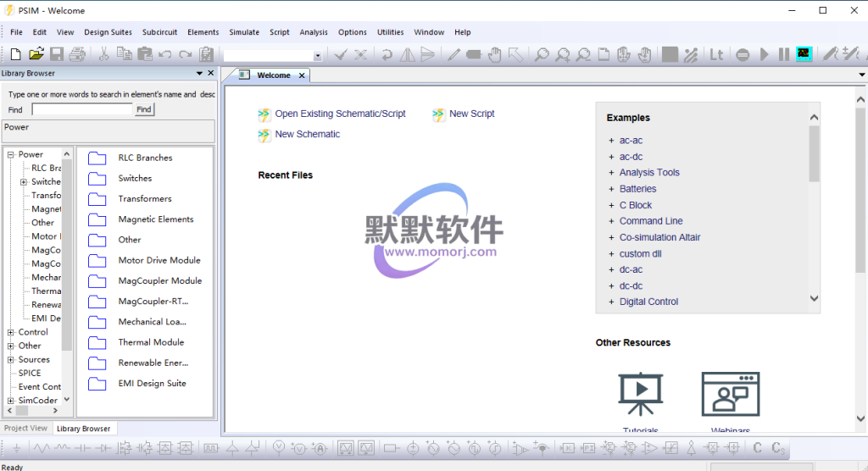Expand the Switches tree node

pos(24,182)
